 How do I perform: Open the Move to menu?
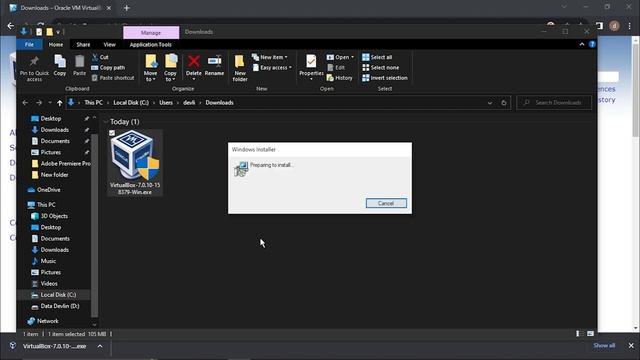point(151,68)
